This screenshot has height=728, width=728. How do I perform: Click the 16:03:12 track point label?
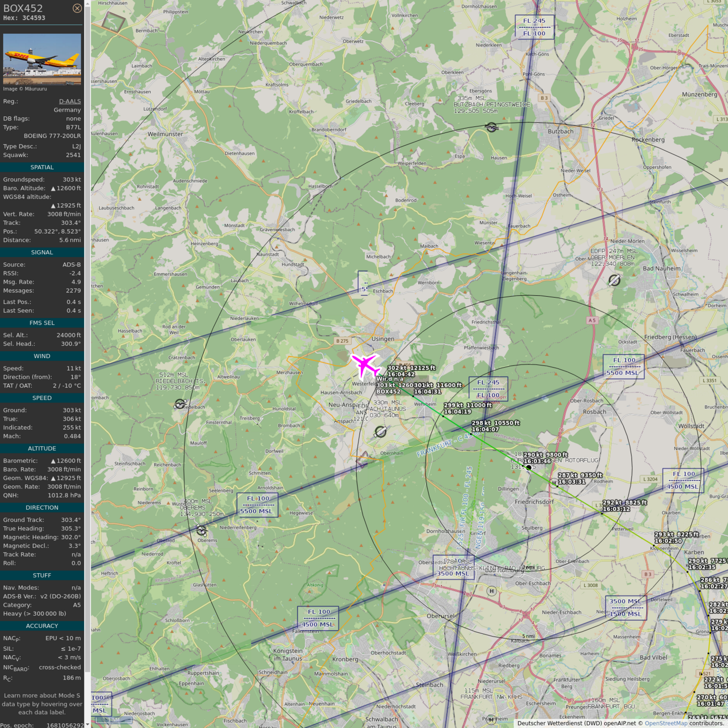tap(616, 509)
